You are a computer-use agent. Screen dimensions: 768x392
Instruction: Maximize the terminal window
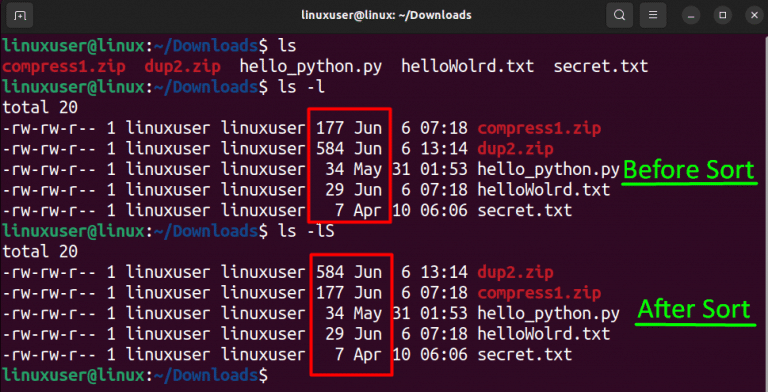pyautogui.click(x=722, y=16)
